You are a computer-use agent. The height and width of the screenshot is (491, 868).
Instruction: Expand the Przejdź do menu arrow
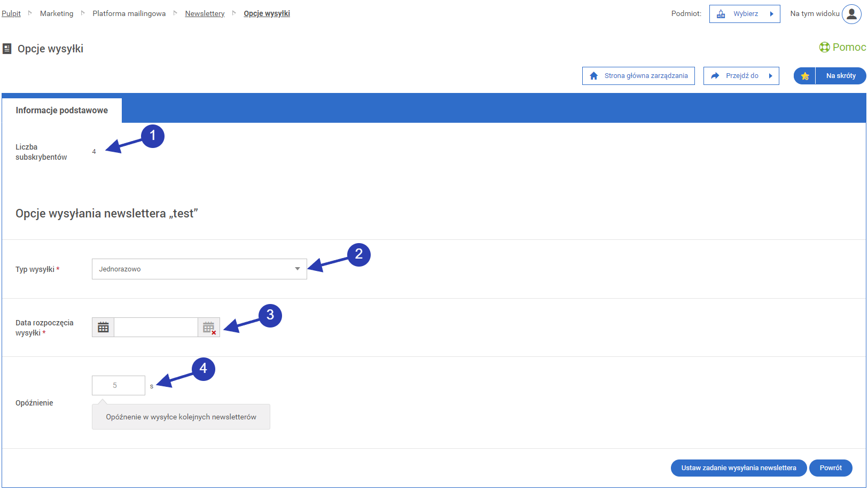770,76
